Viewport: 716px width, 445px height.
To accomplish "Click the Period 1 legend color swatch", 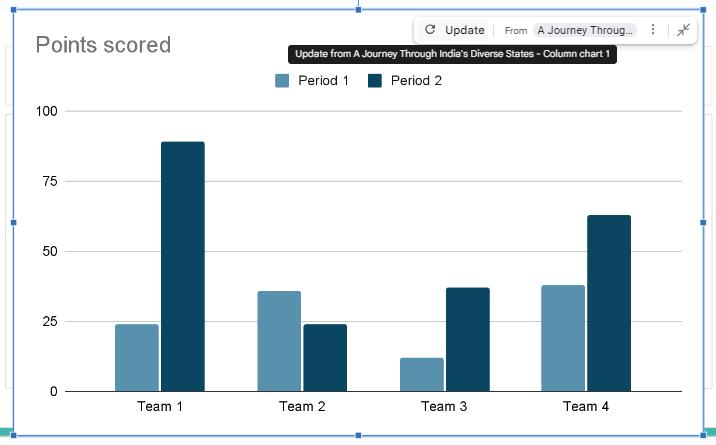I will (282, 81).
